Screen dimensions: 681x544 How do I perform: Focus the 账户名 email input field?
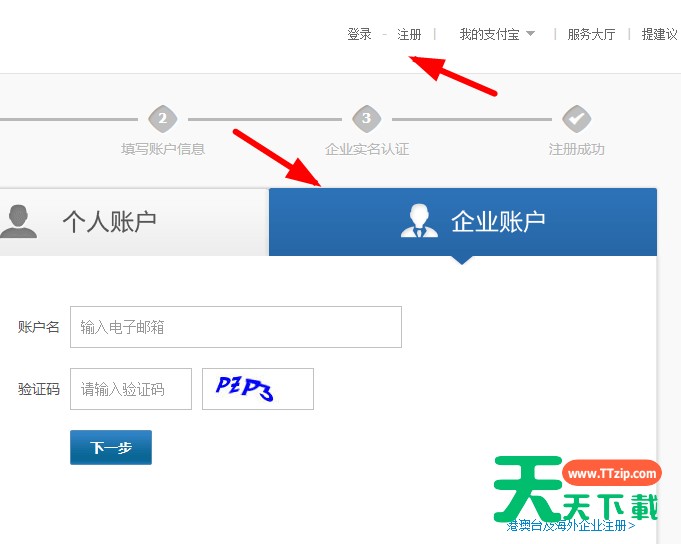(x=236, y=327)
